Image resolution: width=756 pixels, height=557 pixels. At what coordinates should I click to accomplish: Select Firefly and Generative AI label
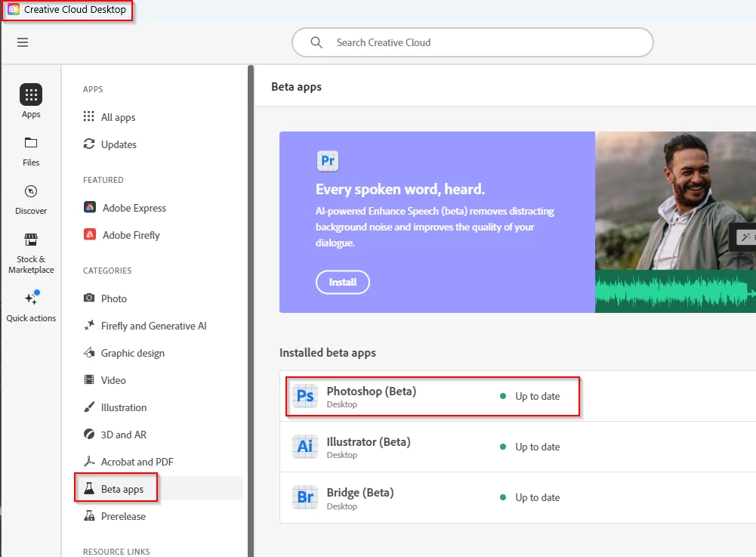154,326
